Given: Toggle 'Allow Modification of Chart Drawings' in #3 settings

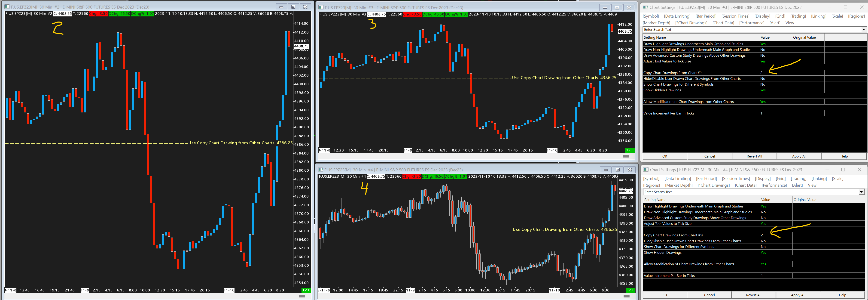Looking at the screenshot, I should click(x=763, y=102).
